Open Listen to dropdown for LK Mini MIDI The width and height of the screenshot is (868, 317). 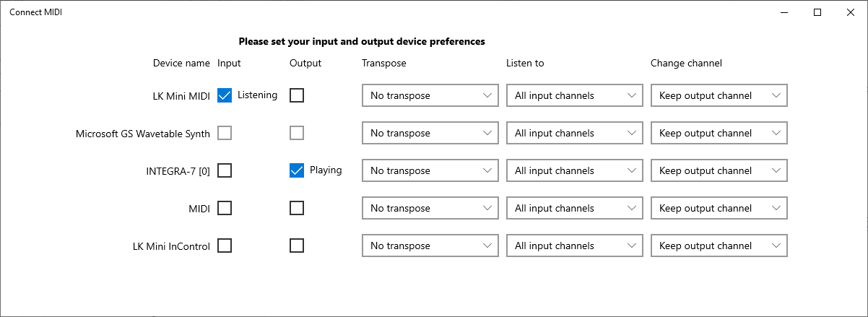pos(574,95)
